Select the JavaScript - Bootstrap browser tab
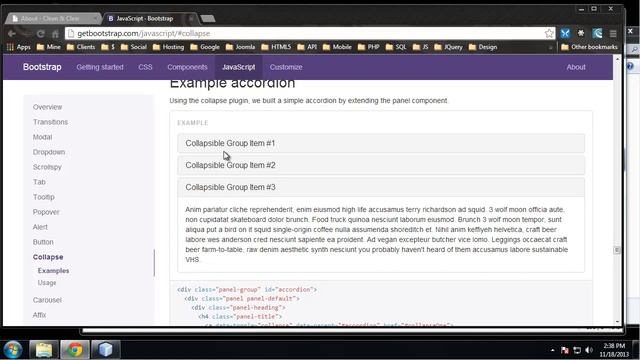The image size is (640, 360). point(149,18)
